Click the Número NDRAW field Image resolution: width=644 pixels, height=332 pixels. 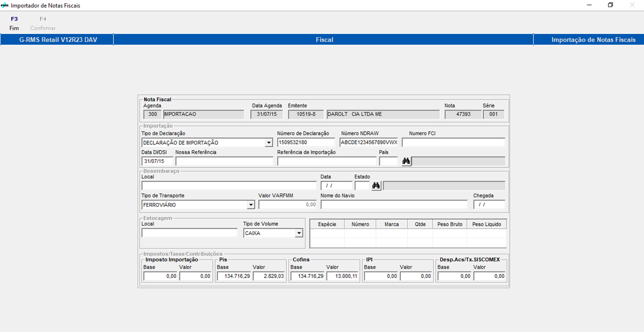(x=369, y=142)
